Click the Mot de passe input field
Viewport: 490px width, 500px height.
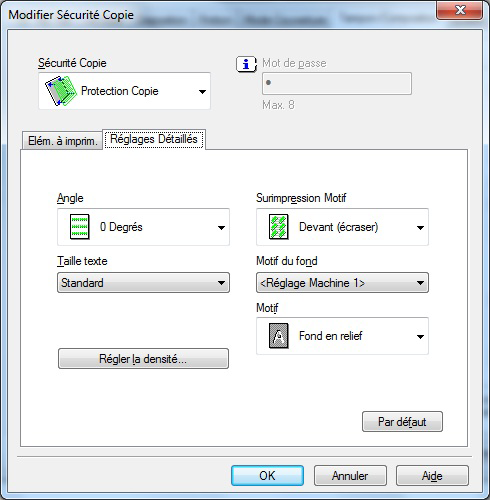coord(337,83)
